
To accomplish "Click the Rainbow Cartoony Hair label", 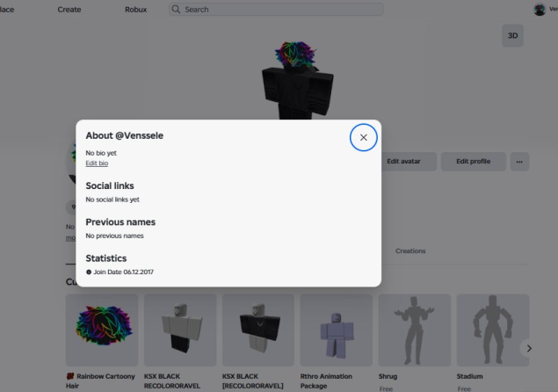I will point(100,381).
